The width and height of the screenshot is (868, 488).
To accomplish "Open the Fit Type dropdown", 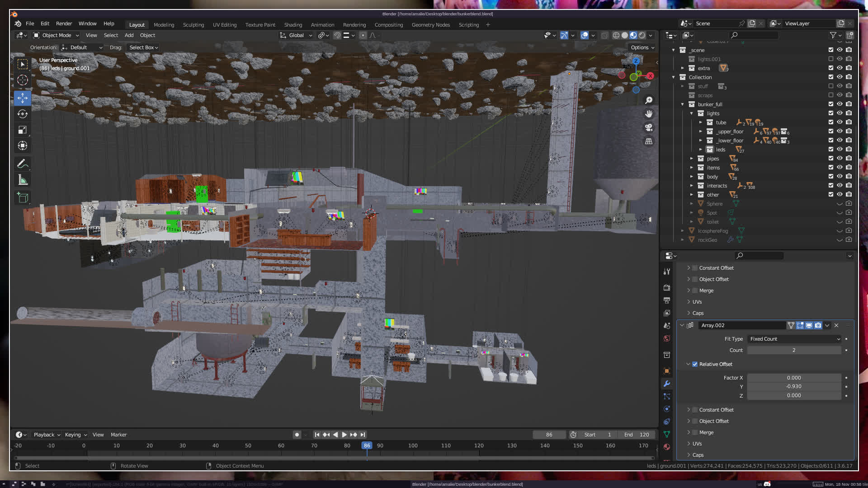I will pos(794,339).
